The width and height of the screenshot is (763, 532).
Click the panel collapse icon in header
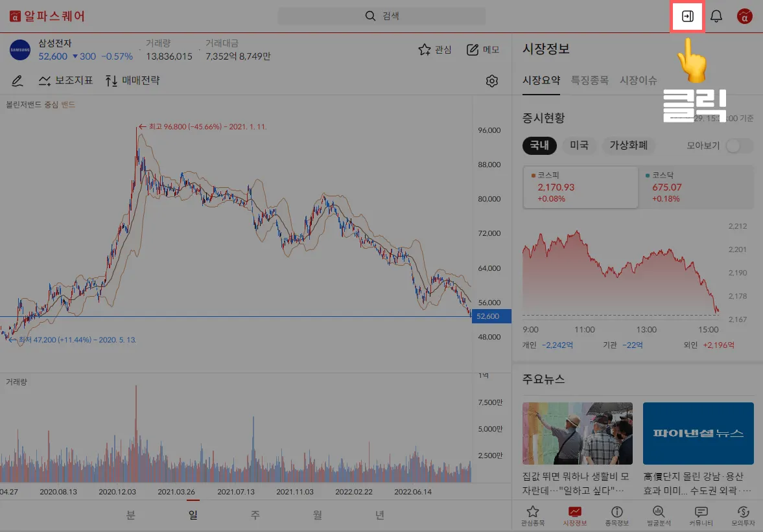tap(688, 16)
